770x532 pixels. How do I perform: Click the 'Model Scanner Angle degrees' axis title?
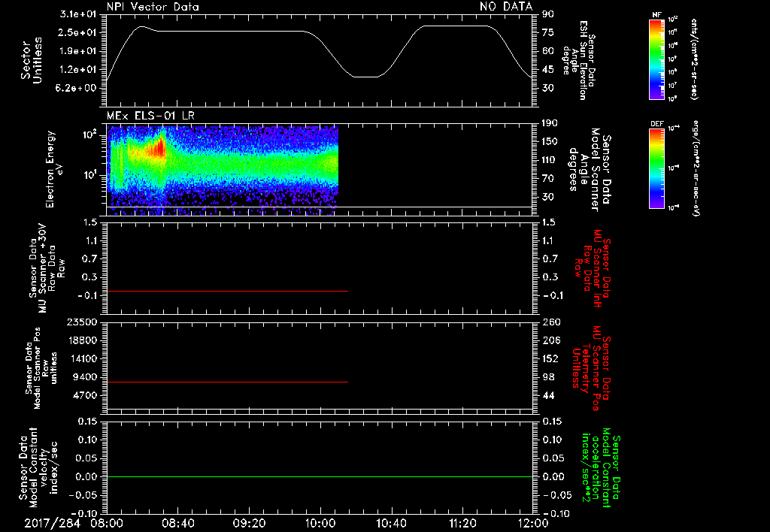tap(590, 169)
